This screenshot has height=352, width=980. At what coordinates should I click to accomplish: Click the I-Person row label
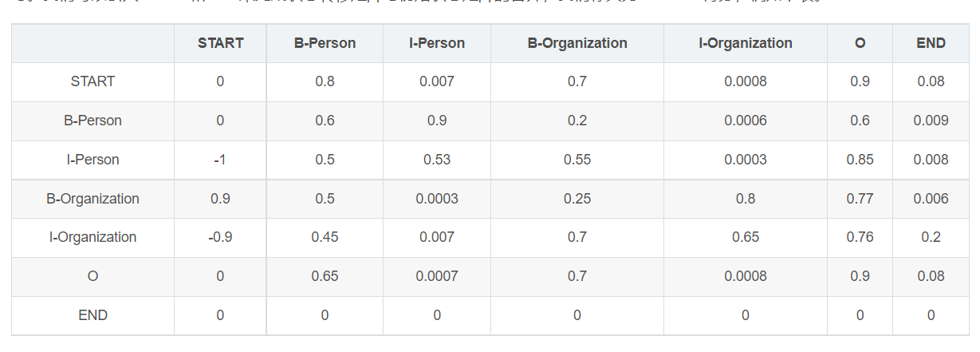click(x=92, y=160)
